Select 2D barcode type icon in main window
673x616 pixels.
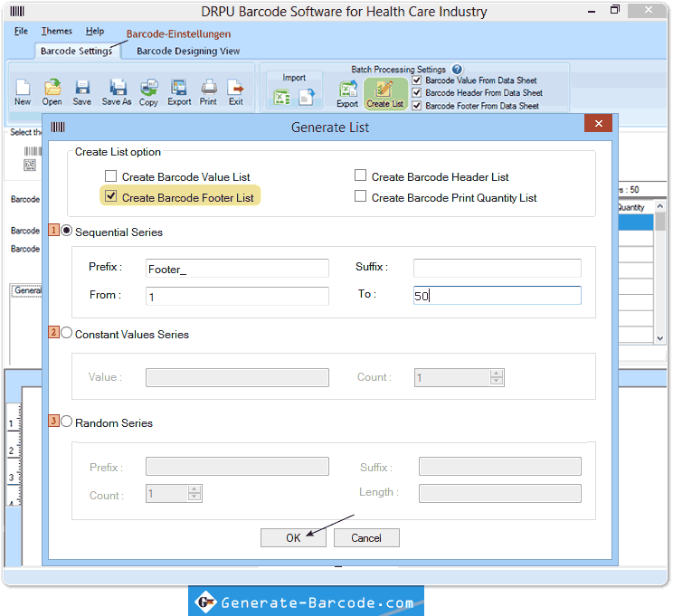[x=30, y=165]
